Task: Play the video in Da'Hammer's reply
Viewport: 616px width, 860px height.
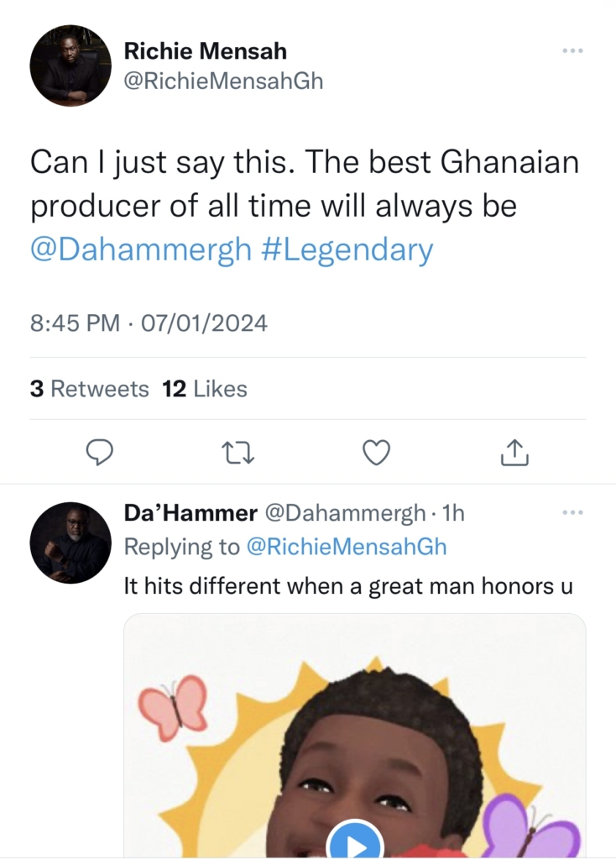Action: click(355, 844)
